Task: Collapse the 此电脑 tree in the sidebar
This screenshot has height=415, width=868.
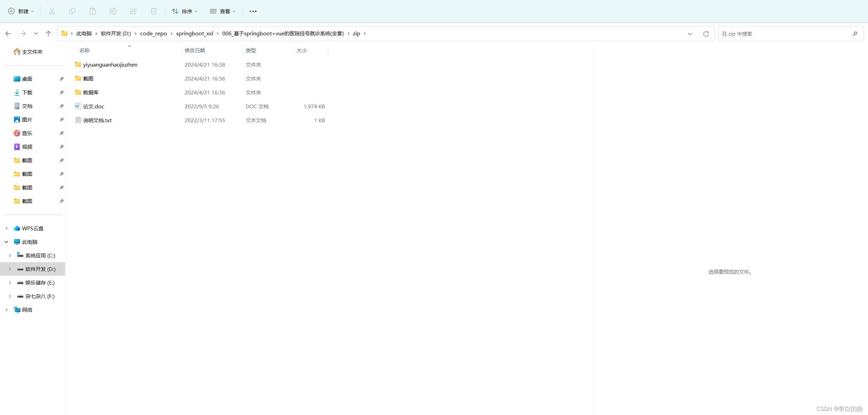Action: (6, 241)
